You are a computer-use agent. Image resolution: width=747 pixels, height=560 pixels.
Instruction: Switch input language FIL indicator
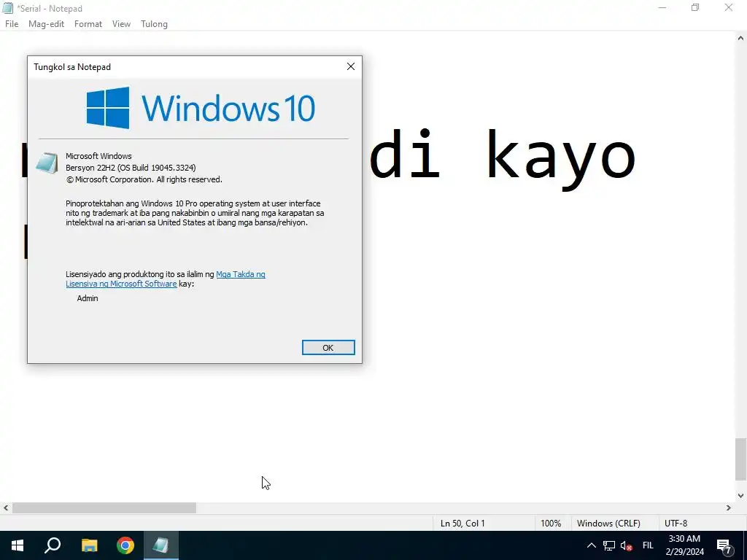(x=648, y=545)
